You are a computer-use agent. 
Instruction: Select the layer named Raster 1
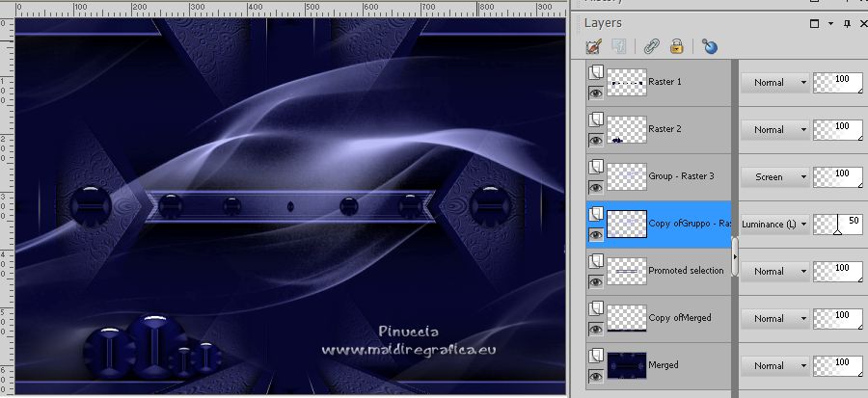pos(665,82)
